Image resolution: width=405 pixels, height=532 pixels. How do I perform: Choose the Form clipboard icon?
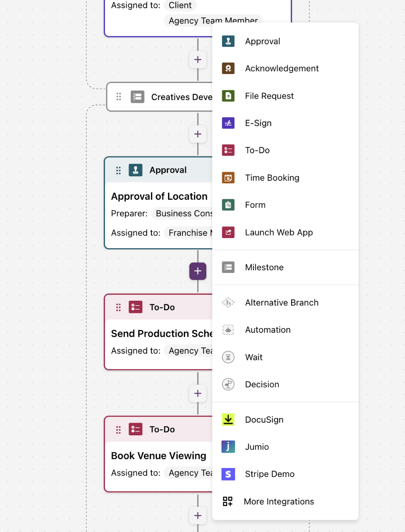point(228,205)
